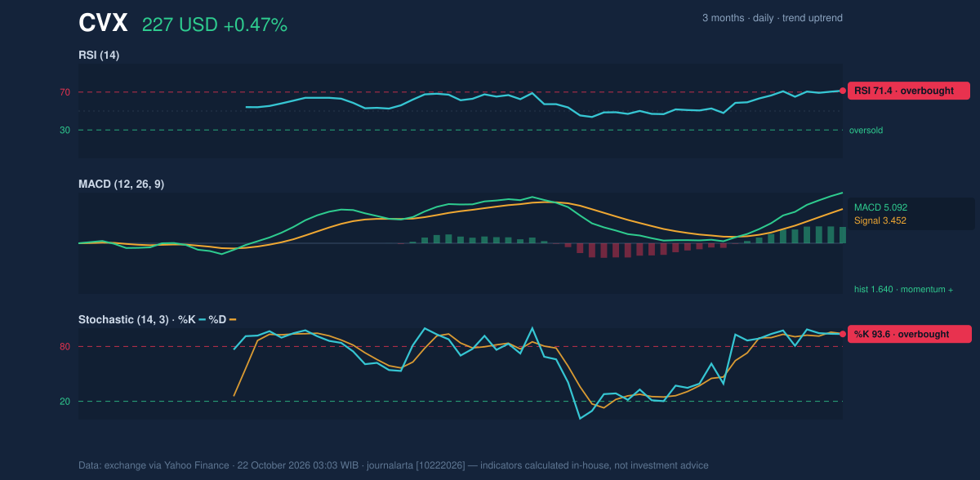The width and height of the screenshot is (980, 480).
Task: Click the red endpoint dot on RSI line
Action: [843, 91]
